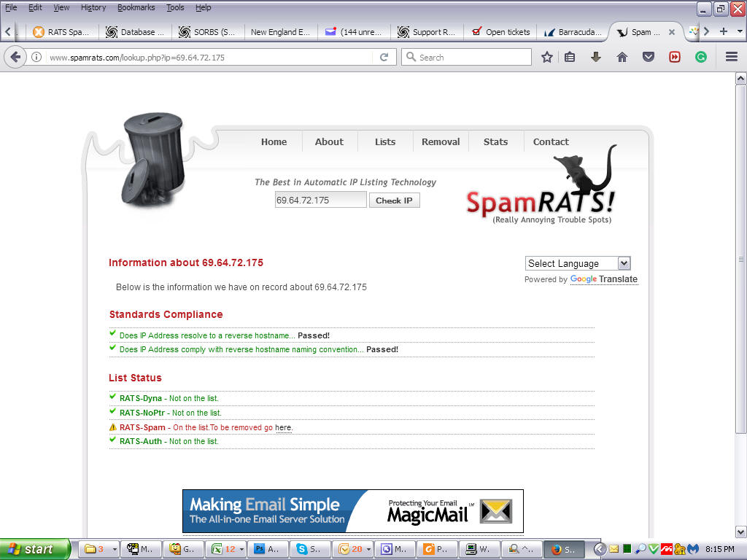Expand hidden system tray icons
Screen dimensions: 747x560
pyautogui.click(x=600, y=550)
